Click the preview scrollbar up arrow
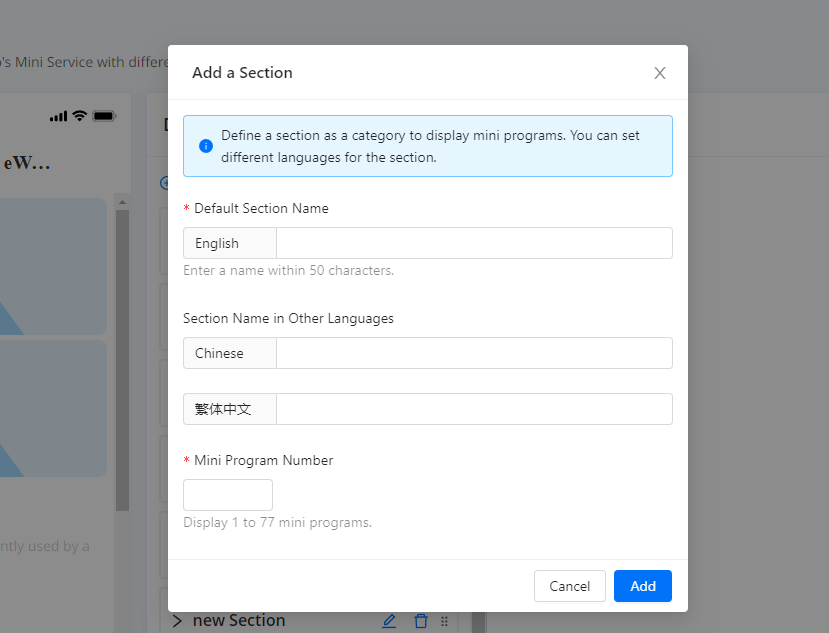The height and width of the screenshot is (633, 829). 122,202
